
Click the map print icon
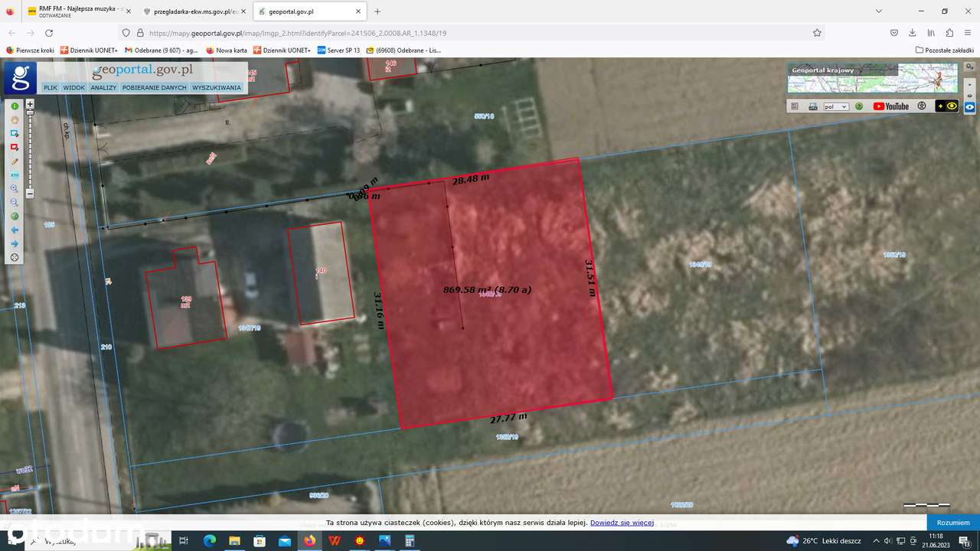tap(813, 106)
